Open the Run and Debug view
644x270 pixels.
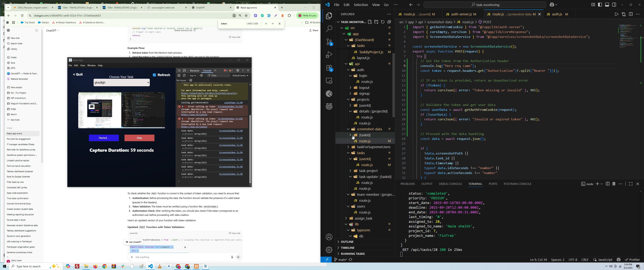coord(329,55)
